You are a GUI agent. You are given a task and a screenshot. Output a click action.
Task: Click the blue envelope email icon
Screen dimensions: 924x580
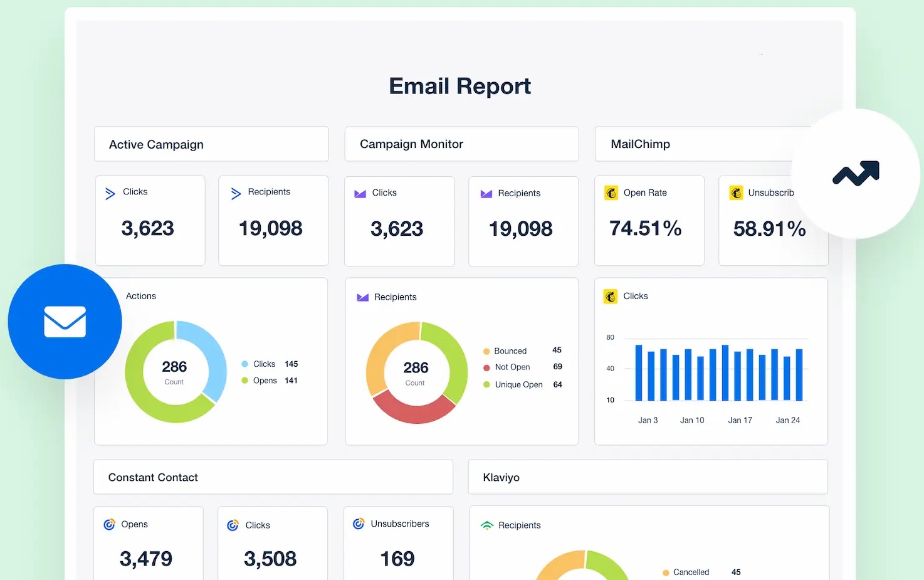(65, 322)
